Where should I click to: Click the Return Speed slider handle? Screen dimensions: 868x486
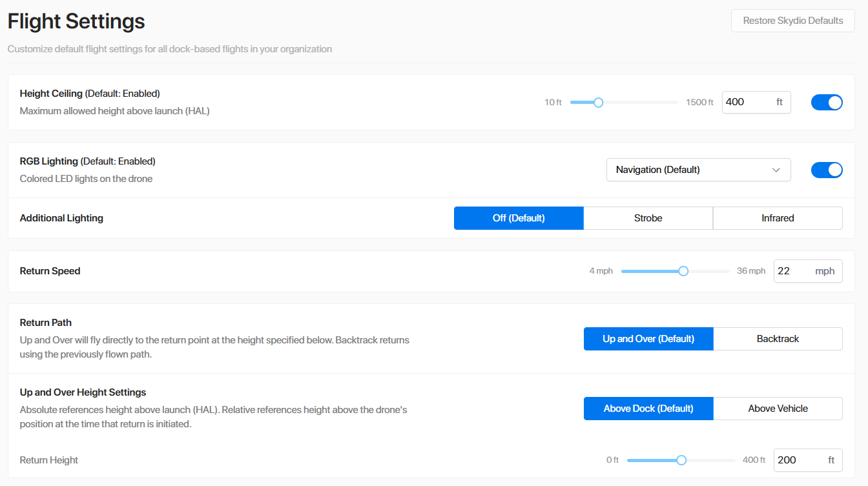[x=683, y=271]
